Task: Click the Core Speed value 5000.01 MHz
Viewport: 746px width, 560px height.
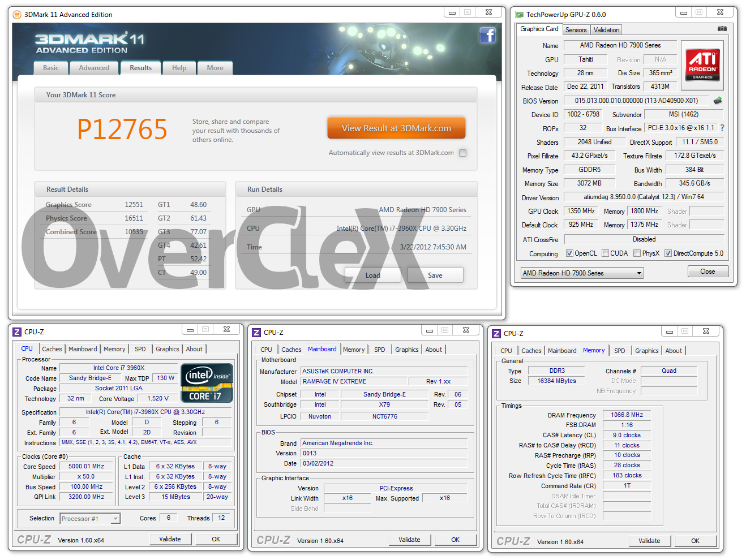Action: [x=87, y=467]
